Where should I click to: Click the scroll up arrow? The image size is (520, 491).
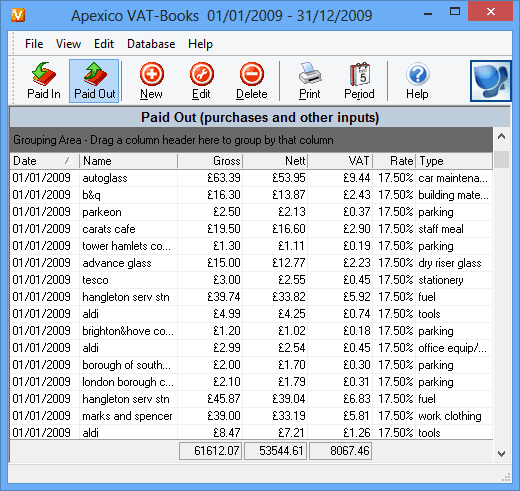[x=501, y=136]
